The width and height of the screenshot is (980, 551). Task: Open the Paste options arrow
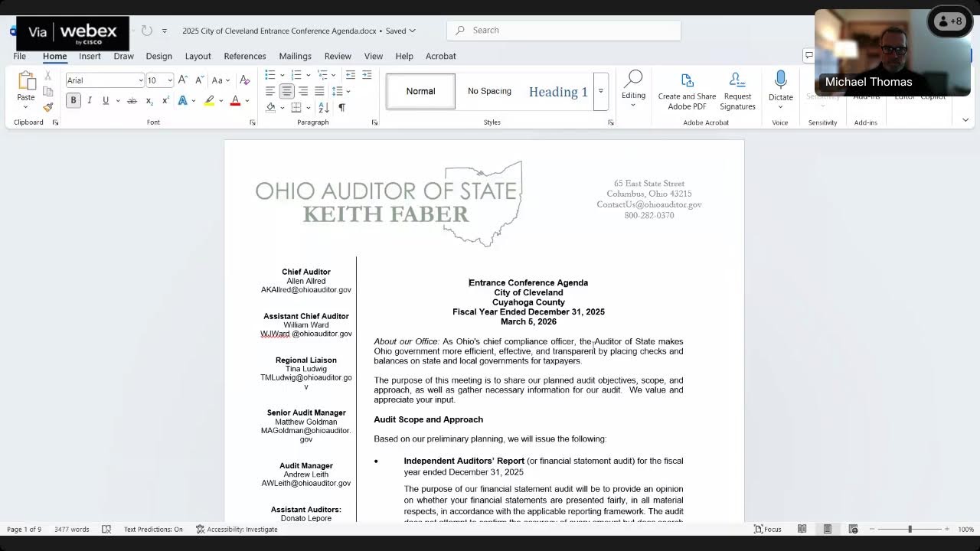click(x=26, y=107)
